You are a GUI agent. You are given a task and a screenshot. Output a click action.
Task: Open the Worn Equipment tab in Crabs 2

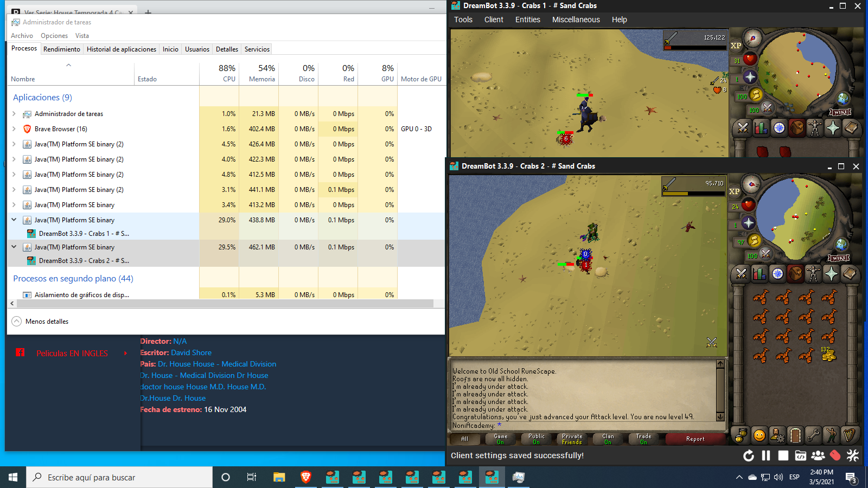click(x=813, y=274)
